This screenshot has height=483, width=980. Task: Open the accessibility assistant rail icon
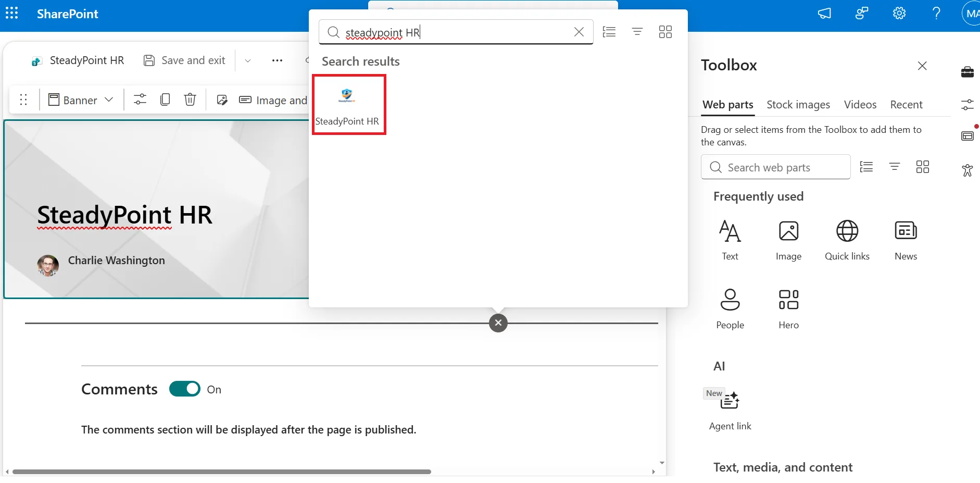(968, 170)
